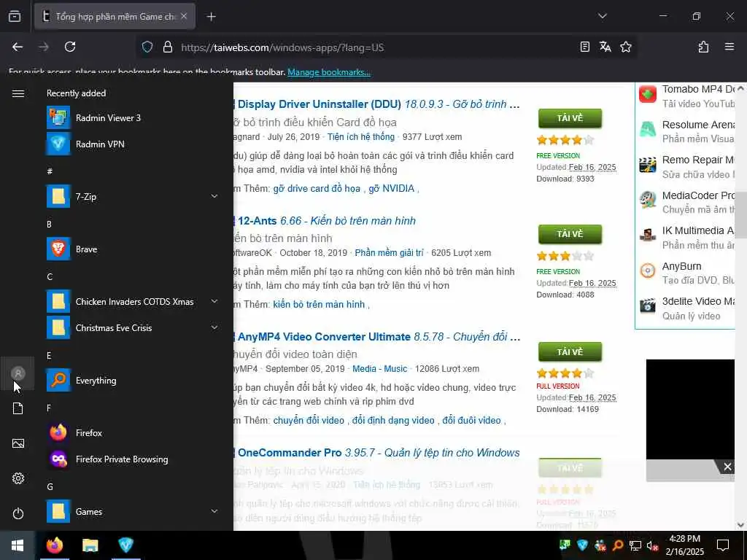Bookmark this page with the star icon
The height and width of the screenshot is (560, 747).
click(x=626, y=47)
